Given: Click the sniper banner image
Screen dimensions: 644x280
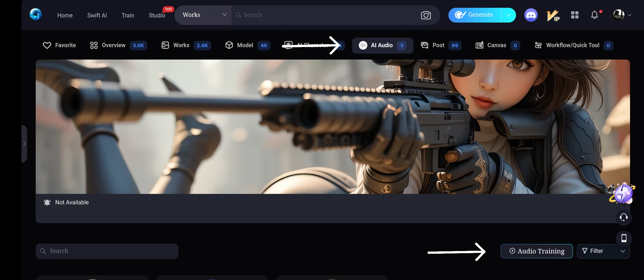Looking at the screenshot, I should click(x=333, y=127).
